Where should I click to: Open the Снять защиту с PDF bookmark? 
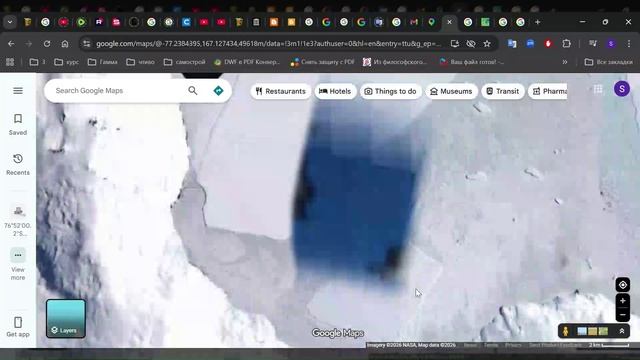tap(322, 62)
